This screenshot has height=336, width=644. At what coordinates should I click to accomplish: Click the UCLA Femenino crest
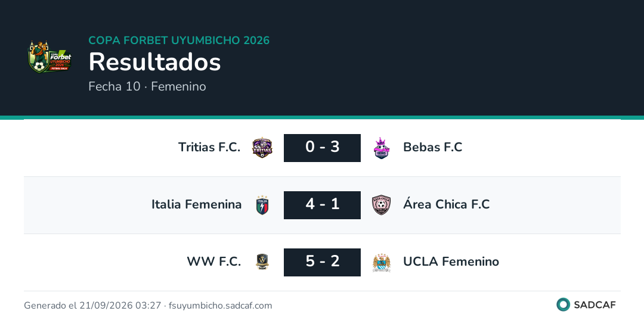tap(382, 263)
